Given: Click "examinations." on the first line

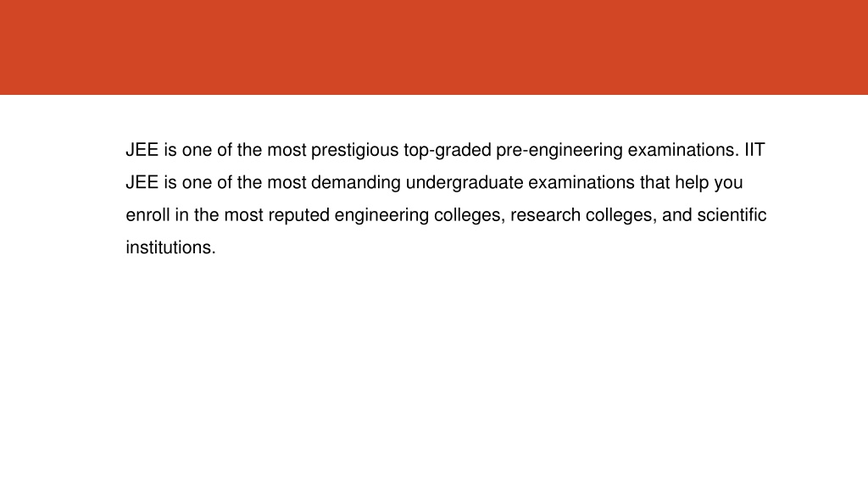Looking at the screenshot, I should pyautogui.click(x=683, y=150).
